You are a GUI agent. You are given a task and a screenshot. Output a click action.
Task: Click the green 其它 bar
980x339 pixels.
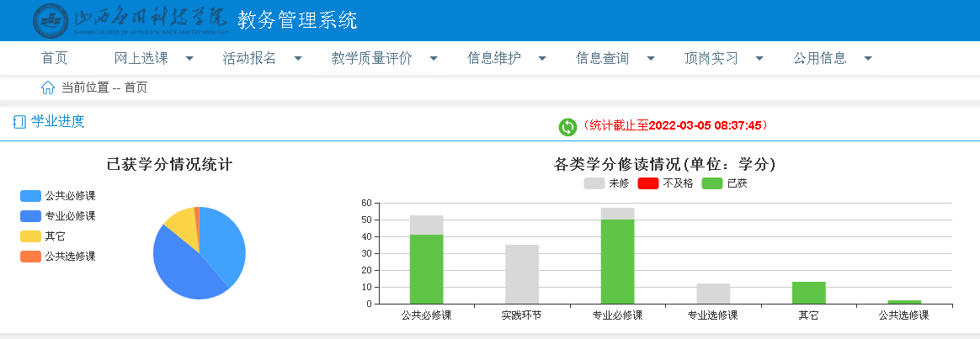pos(809,293)
